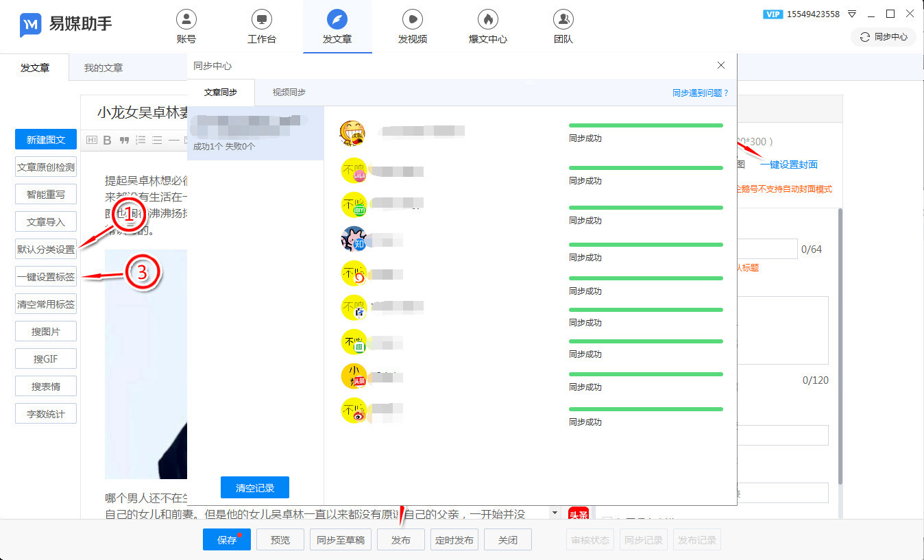Screen dimensions: 924x560
Task: Open 默认分类设置 settings
Action: [46, 249]
